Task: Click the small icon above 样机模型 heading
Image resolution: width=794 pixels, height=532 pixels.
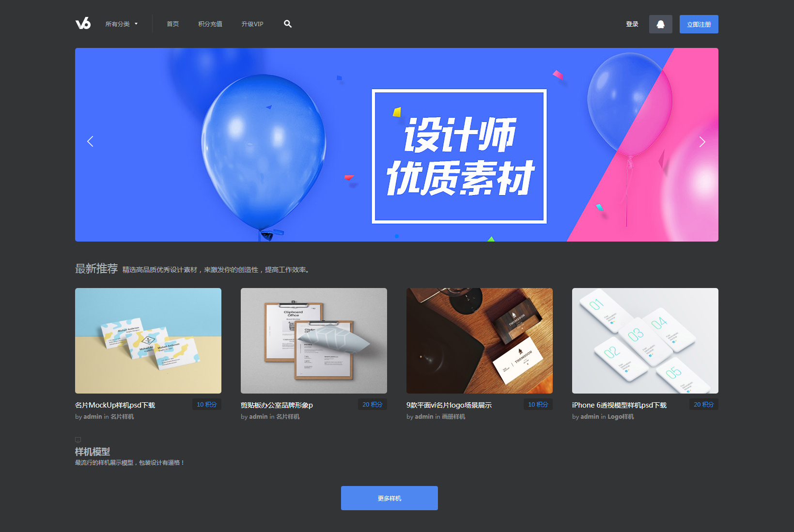Action: tap(78, 440)
